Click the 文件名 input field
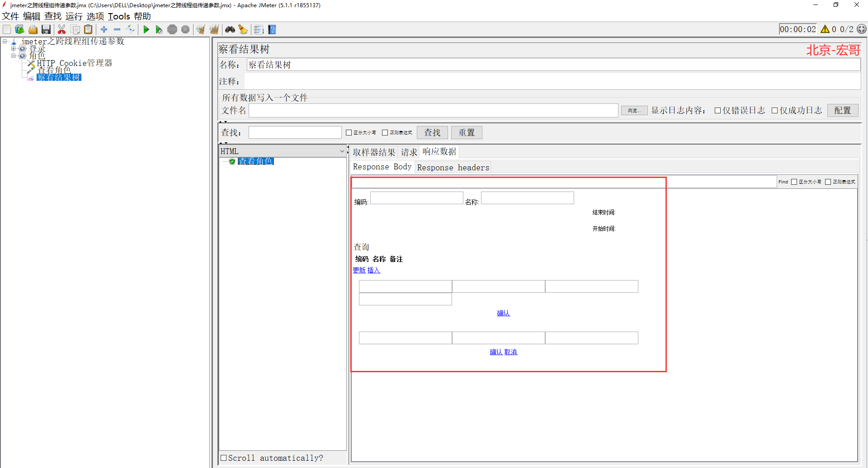The image size is (868, 468). [x=433, y=111]
